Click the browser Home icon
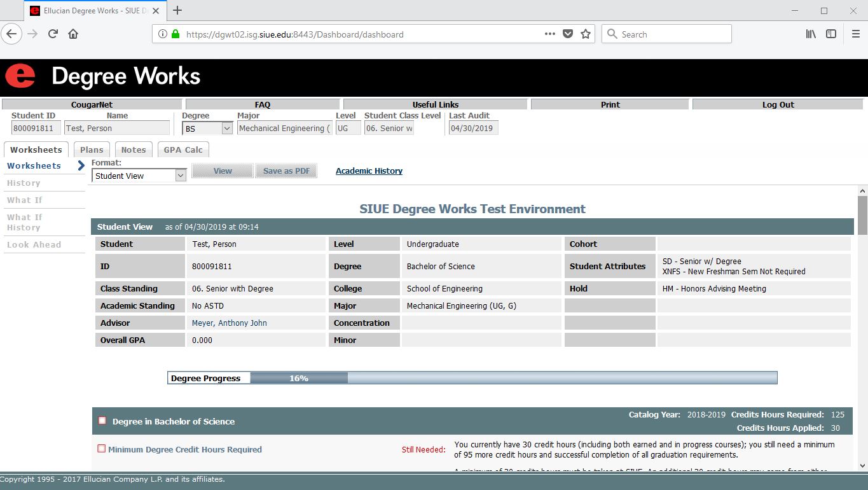This screenshot has height=490, width=868. point(73,34)
